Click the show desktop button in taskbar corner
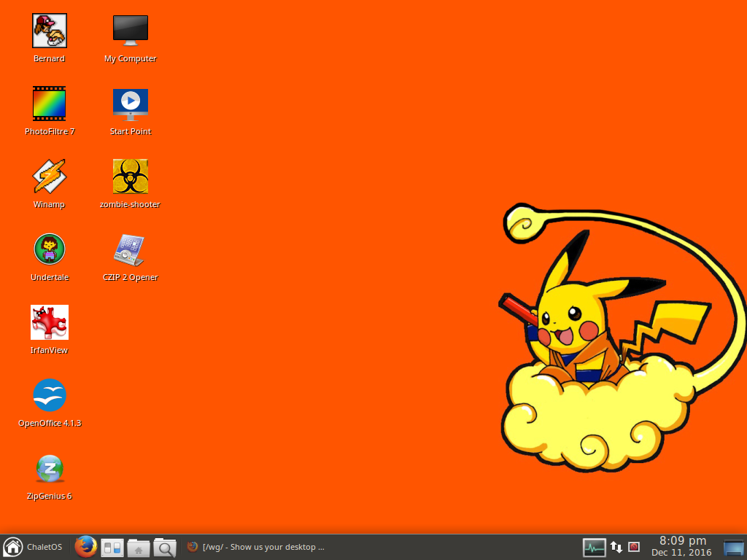The height and width of the screenshot is (560, 747). [733, 548]
